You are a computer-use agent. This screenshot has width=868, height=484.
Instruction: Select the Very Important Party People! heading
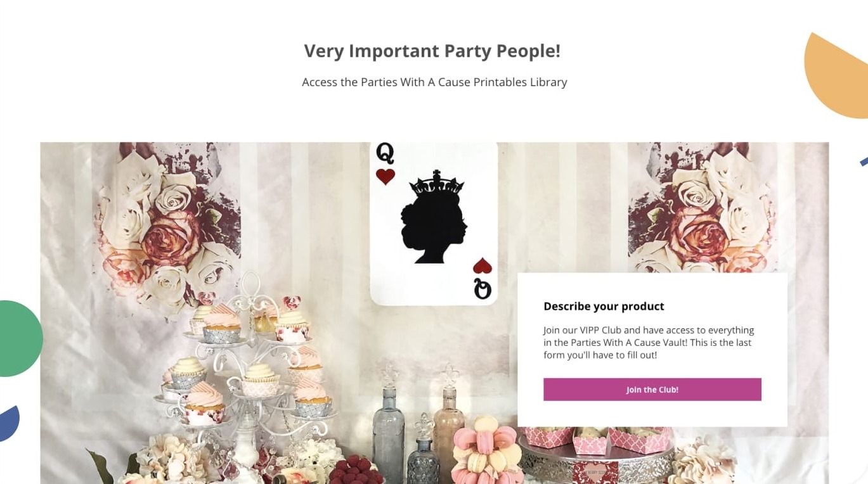click(432, 51)
